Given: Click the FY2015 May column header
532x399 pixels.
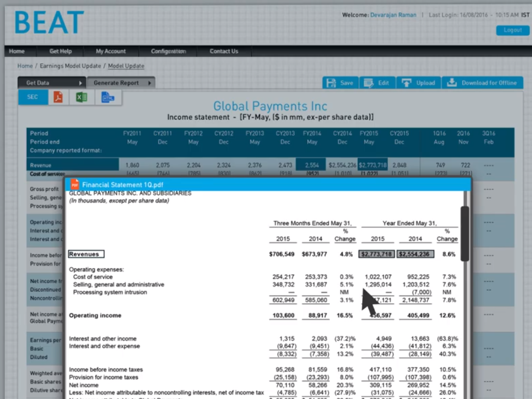Looking at the screenshot, I should click(x=369, y=138).
